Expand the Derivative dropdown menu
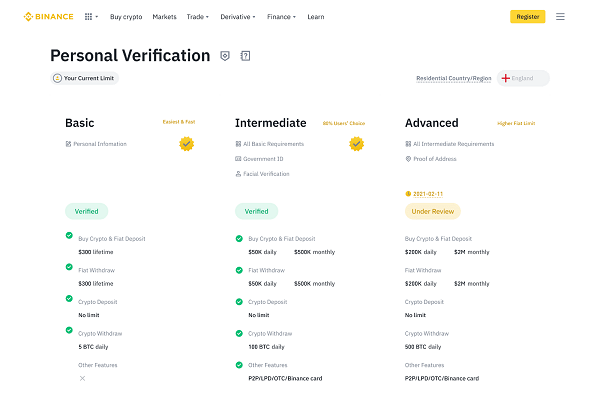The image size is (600, 399). (x=238, y=17)
